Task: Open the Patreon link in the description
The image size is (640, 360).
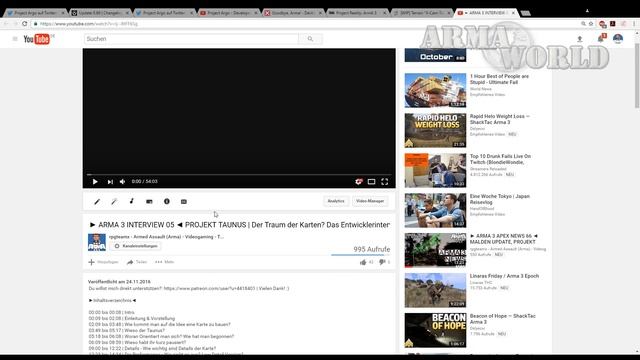Action: coord(209,288)
